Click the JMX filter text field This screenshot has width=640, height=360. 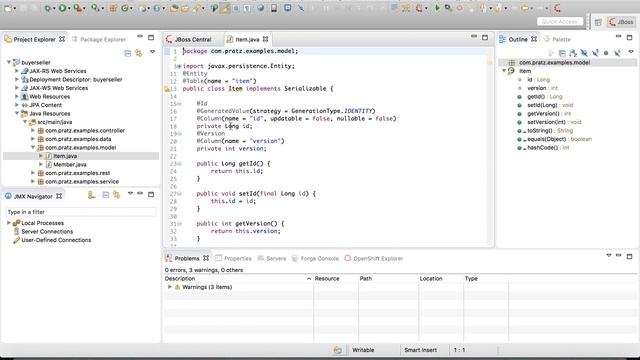pyautogui.click(x=81, y=212)
